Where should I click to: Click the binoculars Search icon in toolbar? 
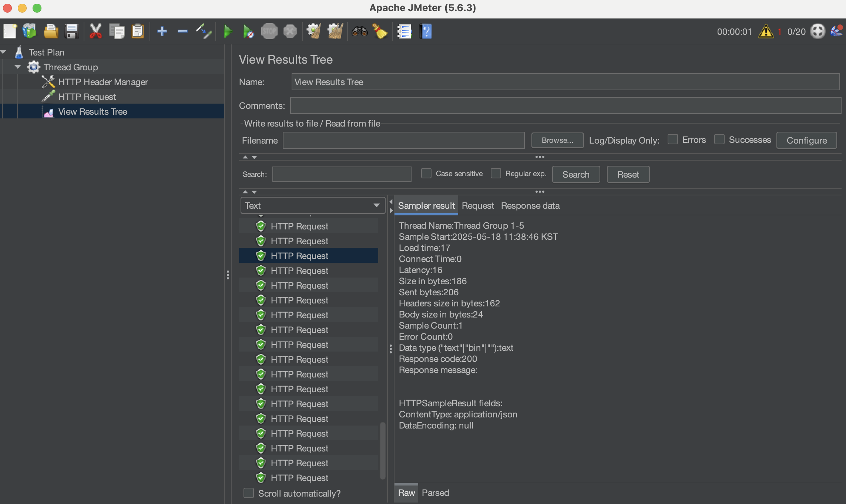coord(359,31)
